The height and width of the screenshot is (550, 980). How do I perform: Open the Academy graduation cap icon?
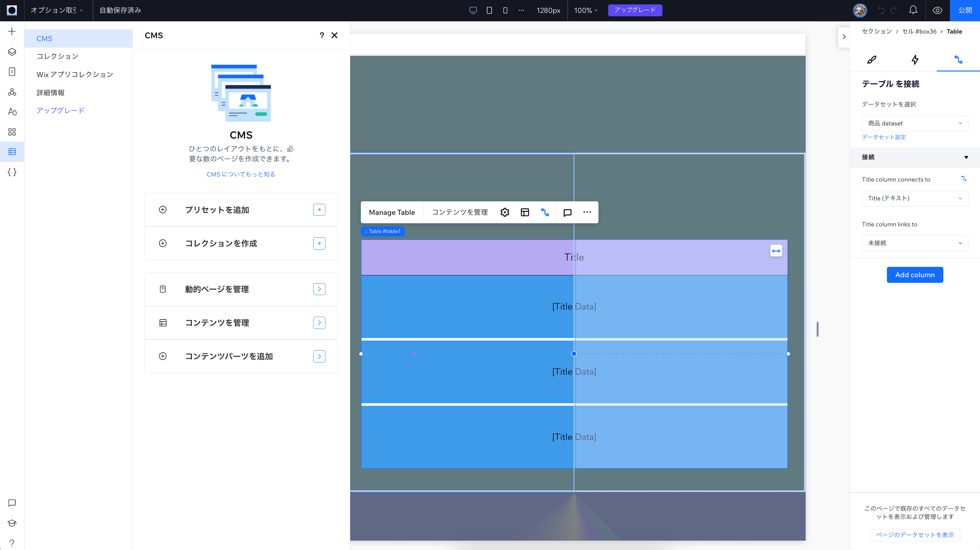click(12, 523)
